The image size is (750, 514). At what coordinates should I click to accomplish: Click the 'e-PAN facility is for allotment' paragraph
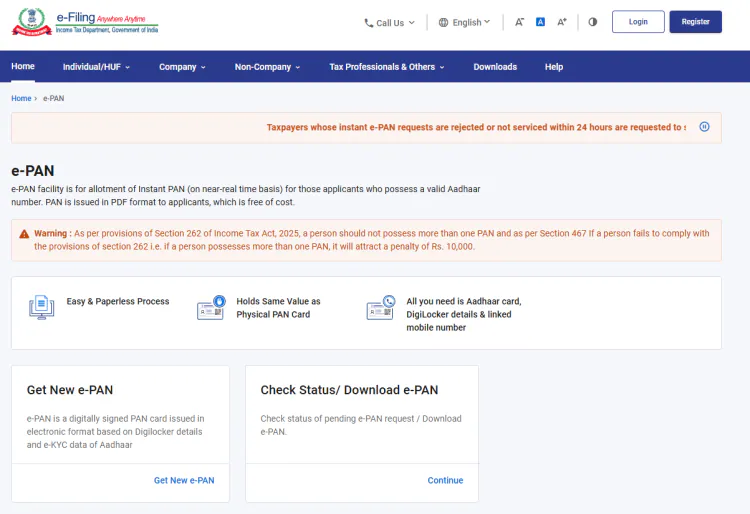click(x=246, y=196)
